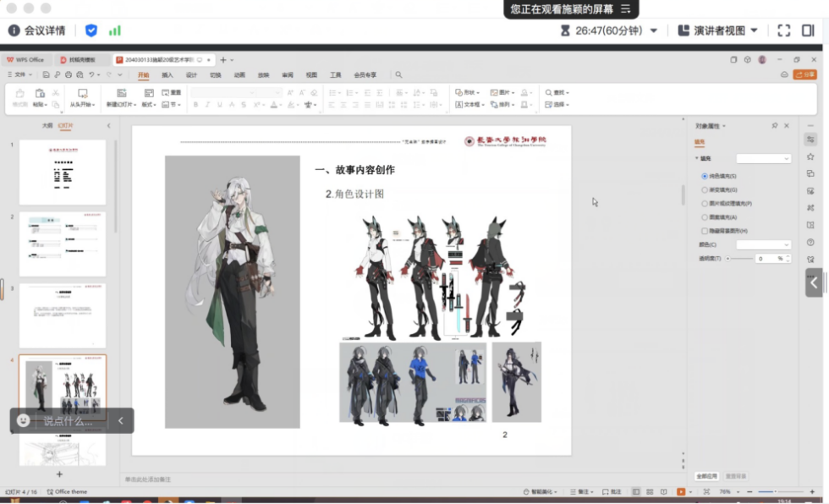Switch to normal view in status bar
This screenshot has width=829, height=504.
[636, 492]
